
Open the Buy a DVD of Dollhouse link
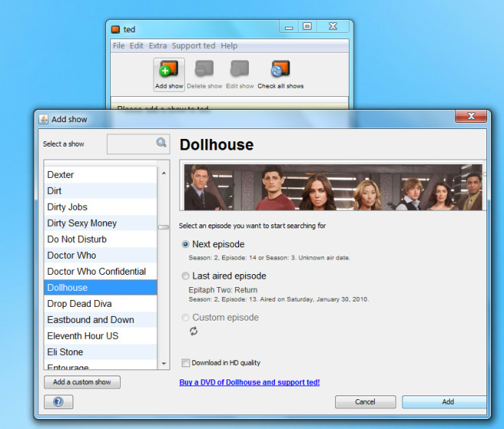click(250, 382)
